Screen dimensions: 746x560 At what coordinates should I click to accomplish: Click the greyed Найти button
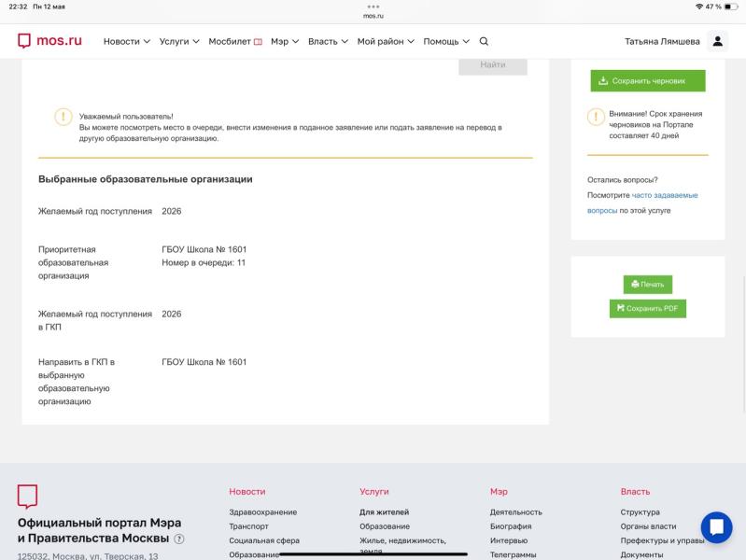click(x=493, y=65)
